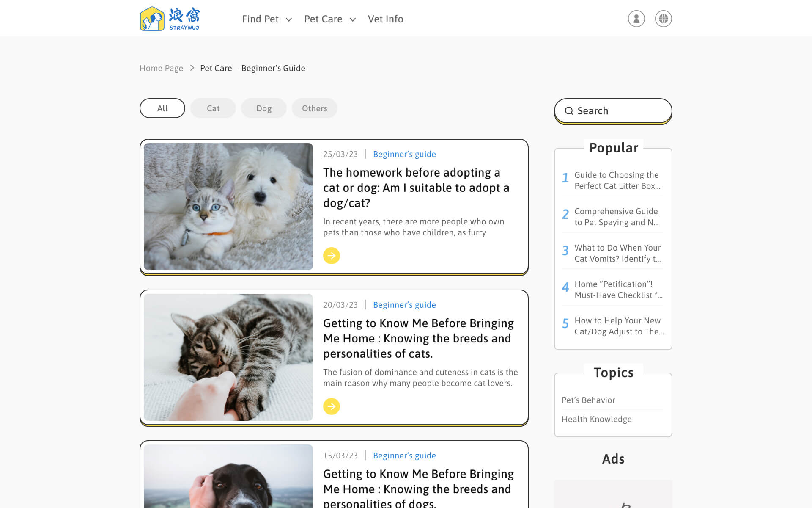Open the cat and dog photo thumbnail

coord(228,207)
